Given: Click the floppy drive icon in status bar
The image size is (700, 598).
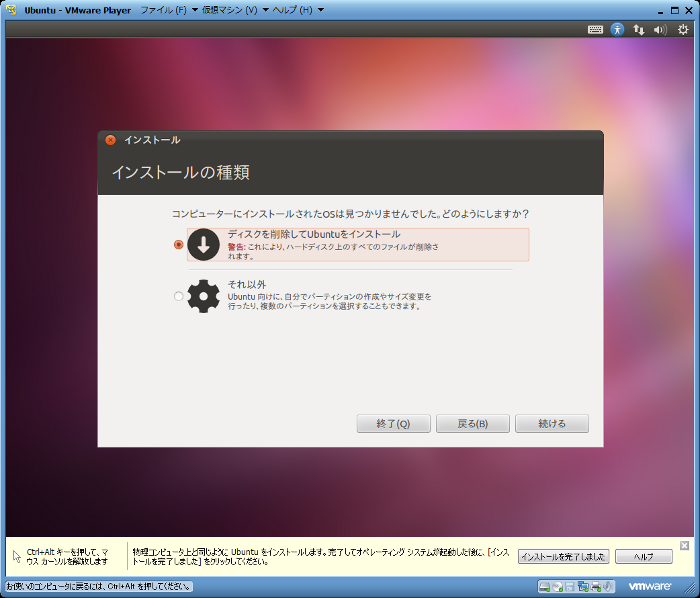Looking at the screenshot, I should pos(570,586).
